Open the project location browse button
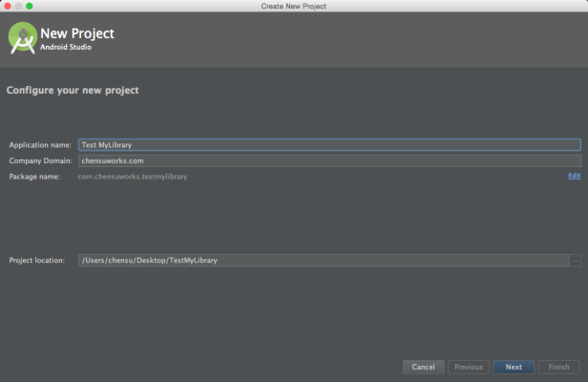 point(576,261)
